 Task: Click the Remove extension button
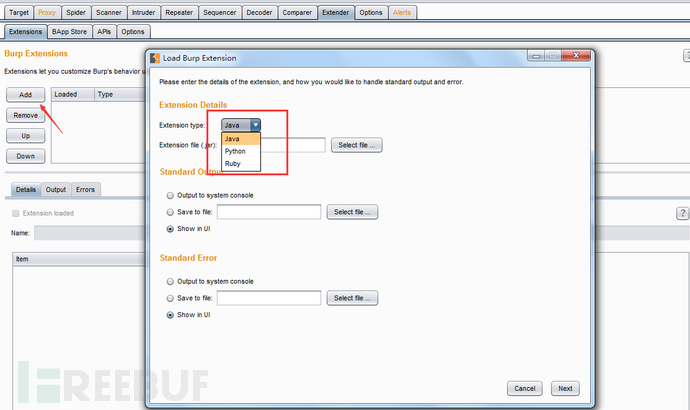pos(26,115)
